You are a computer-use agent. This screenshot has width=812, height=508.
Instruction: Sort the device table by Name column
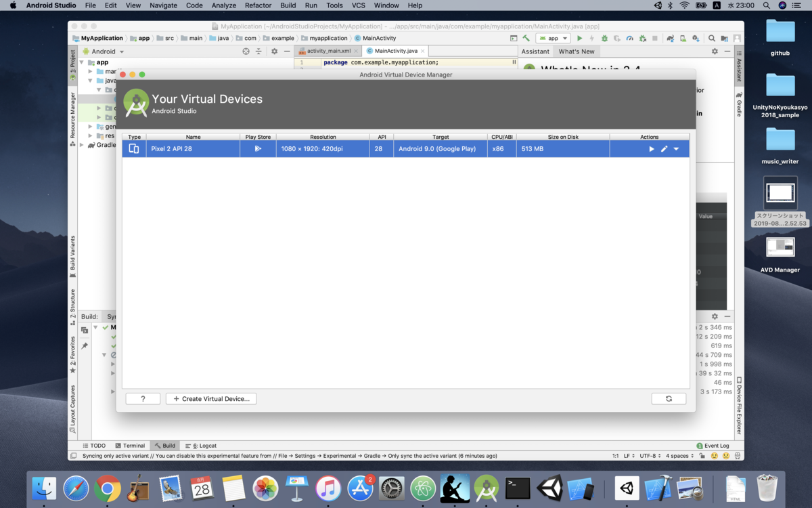pos(193,137)
